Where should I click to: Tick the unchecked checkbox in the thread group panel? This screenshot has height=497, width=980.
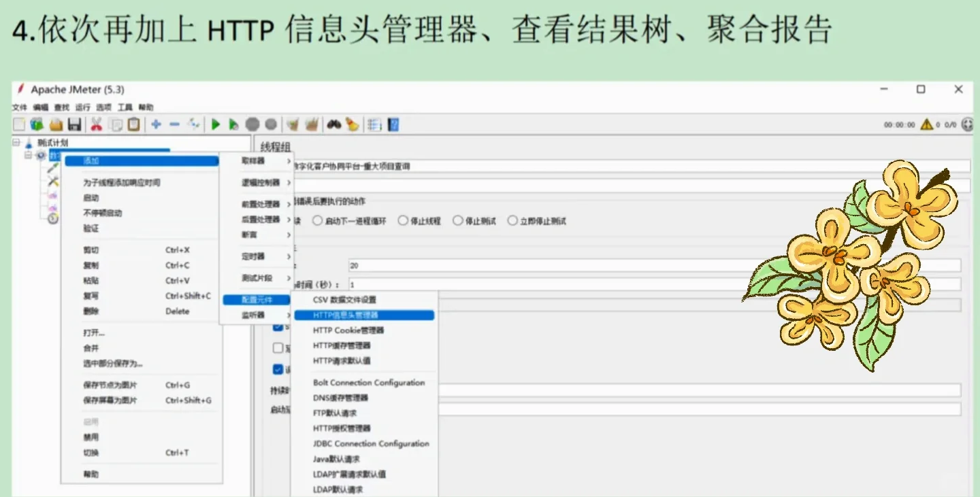tap(278, 348)
